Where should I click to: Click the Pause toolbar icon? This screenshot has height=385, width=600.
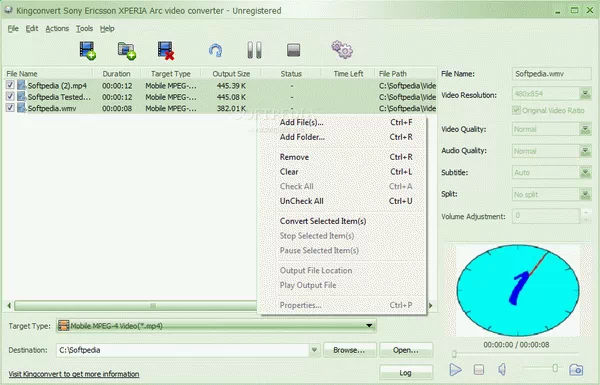pos(254,50)
